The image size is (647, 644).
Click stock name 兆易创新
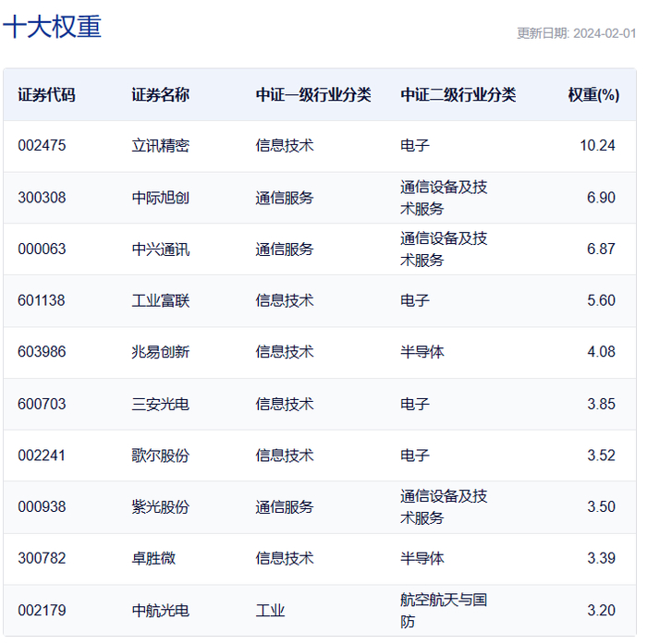[x=161, y=352]
